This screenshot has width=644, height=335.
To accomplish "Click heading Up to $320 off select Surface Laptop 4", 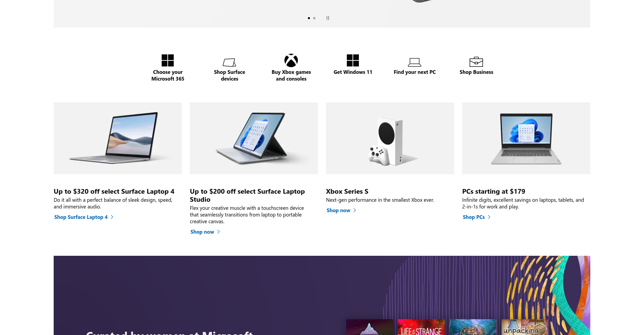I will (114, 191).
